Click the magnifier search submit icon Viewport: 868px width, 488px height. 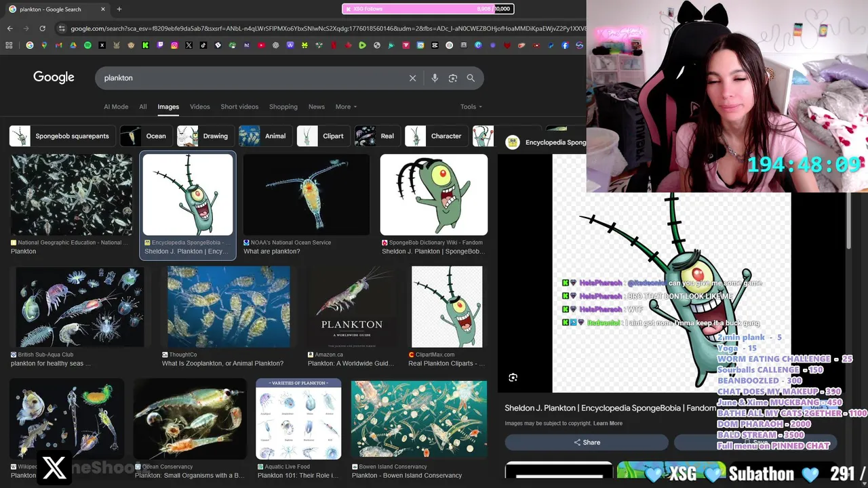pyautogui.click(x=471, y=78)
